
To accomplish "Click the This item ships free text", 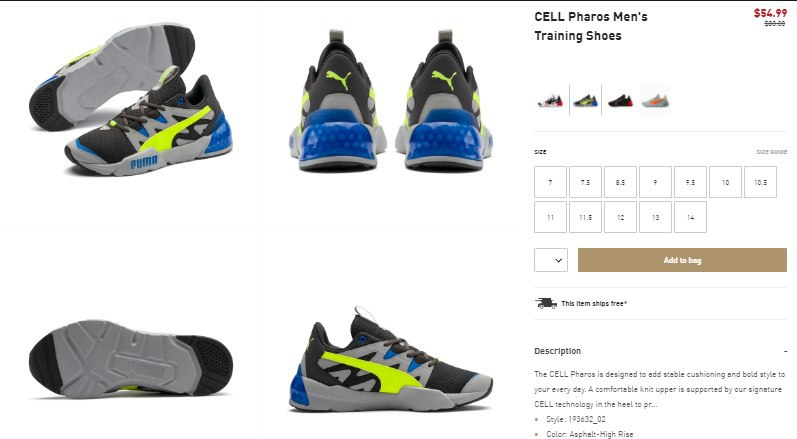I will (x=594, y=303).
